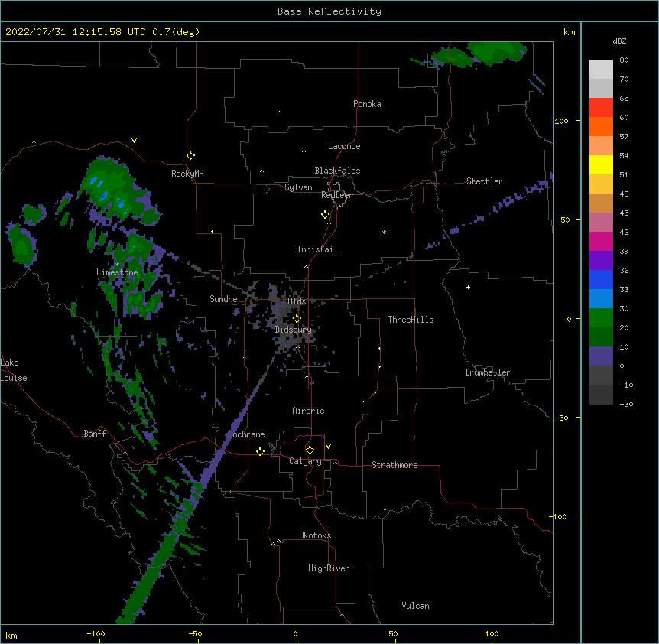Click the Airdrie city label
This screenshot has height=644, width=659.
point(308,411)
